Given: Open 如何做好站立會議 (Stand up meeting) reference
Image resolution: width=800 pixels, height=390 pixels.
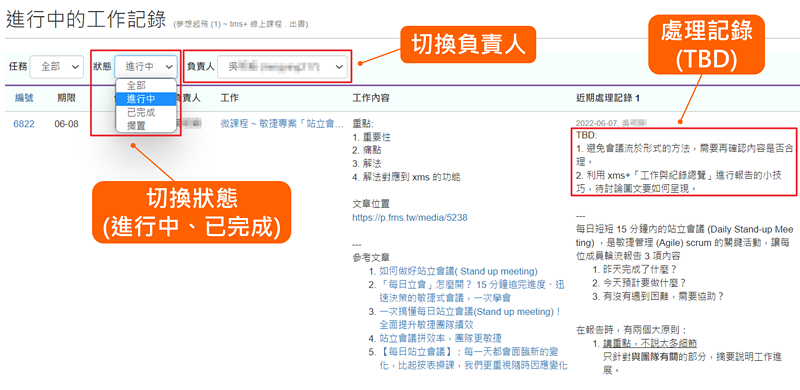Looking at the screenshot, I should [x=458, y=271].
